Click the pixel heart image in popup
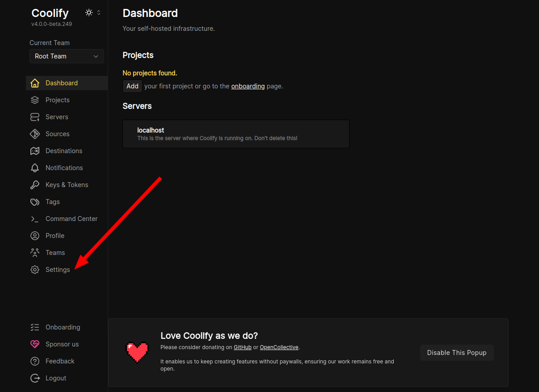This screenshot has width=539, height=392. click(x=137, y=353)
